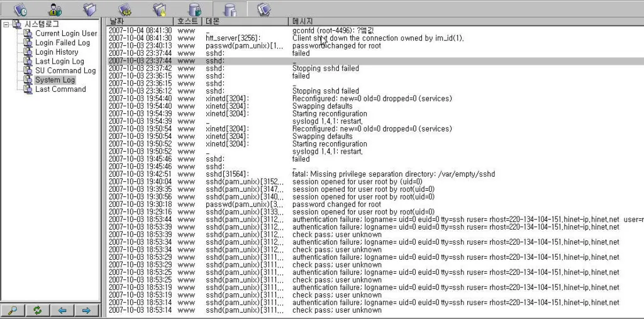Open Last Command in the tree
Viewport: 644px width, 319px height.
[x=60, y=89]
